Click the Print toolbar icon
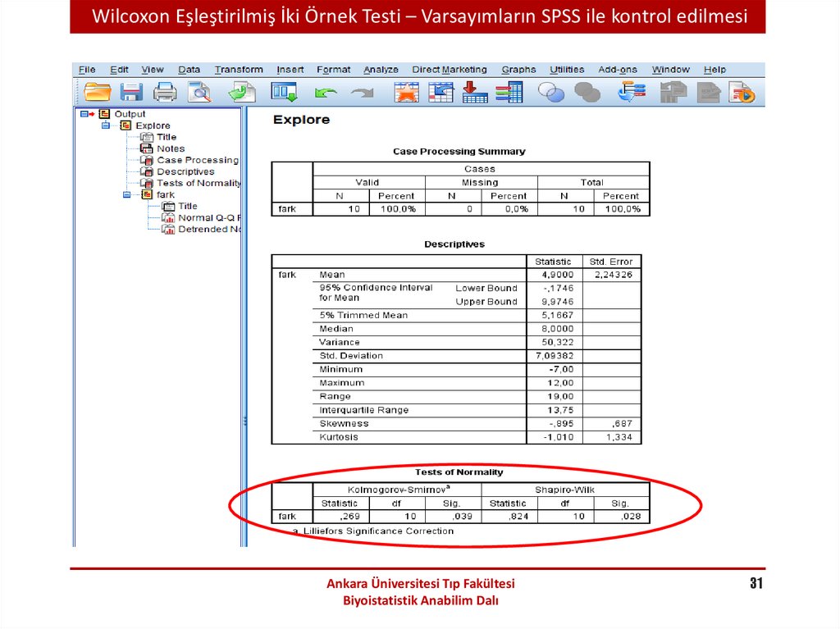The width and height of the screenshot is (840, 629). tap(165, 92)
